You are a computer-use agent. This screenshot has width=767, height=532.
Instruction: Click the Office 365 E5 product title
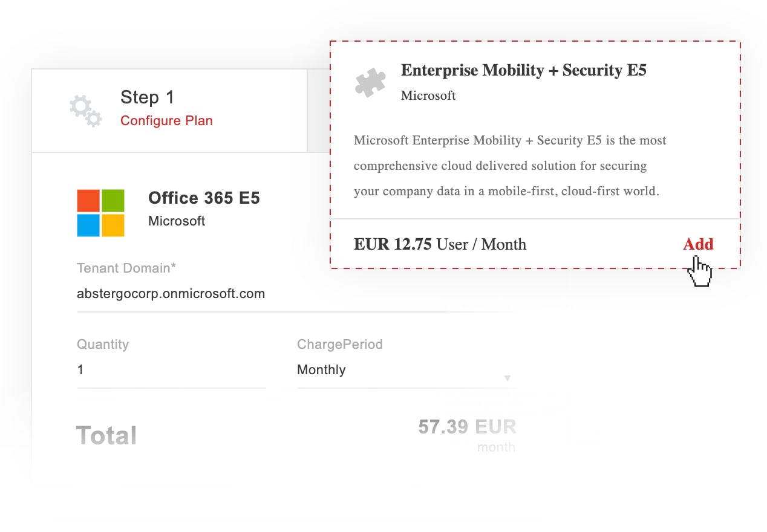[x=204, y=198]
